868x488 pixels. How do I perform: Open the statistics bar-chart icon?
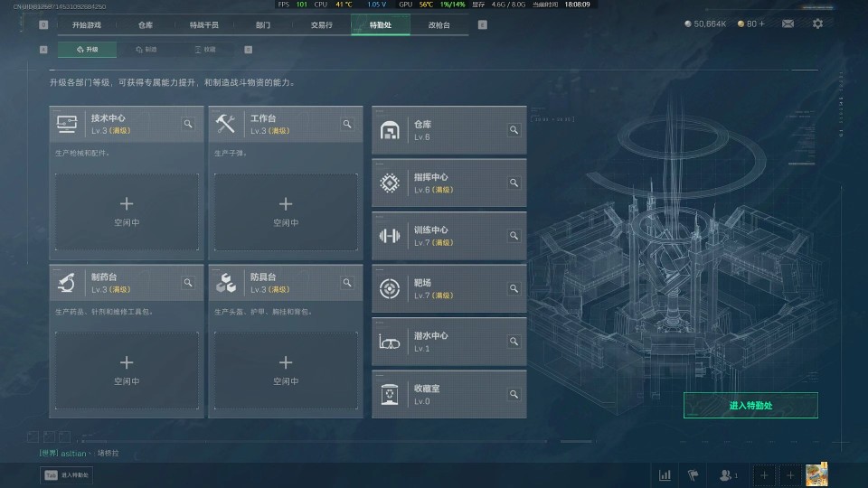click(665, 475)
